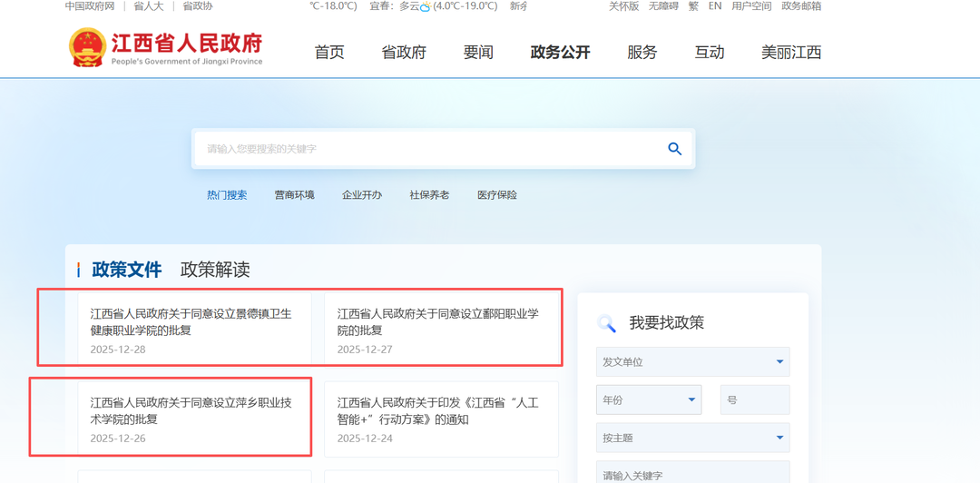Click the 无障碍 link

pyautogui.click(x=663, y=6)
